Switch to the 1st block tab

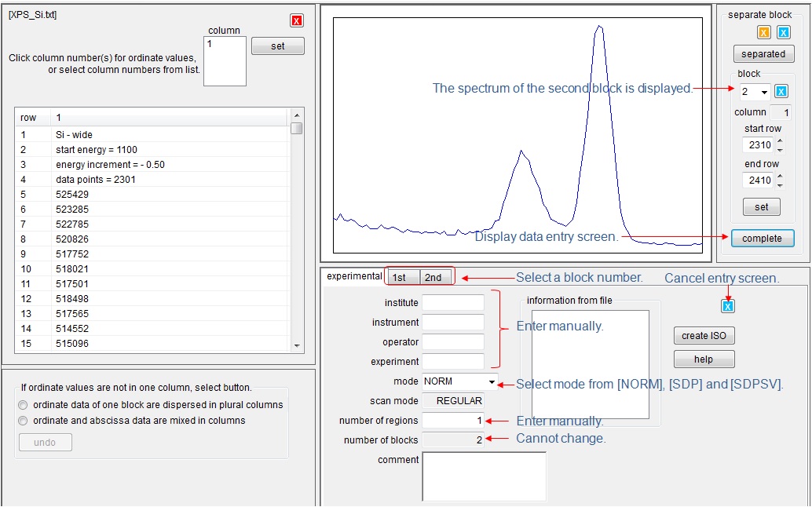(x=400, y=277)
